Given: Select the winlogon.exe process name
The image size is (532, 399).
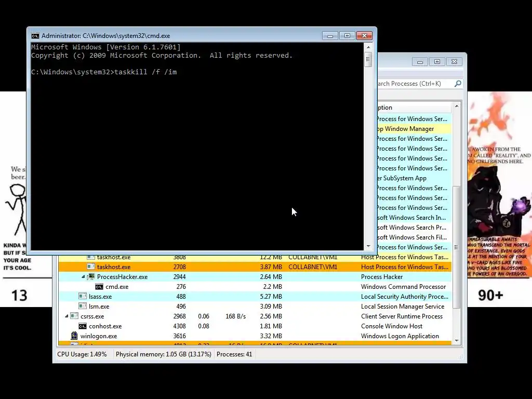Looking at the screenshot, I should [x=99, y=336].
